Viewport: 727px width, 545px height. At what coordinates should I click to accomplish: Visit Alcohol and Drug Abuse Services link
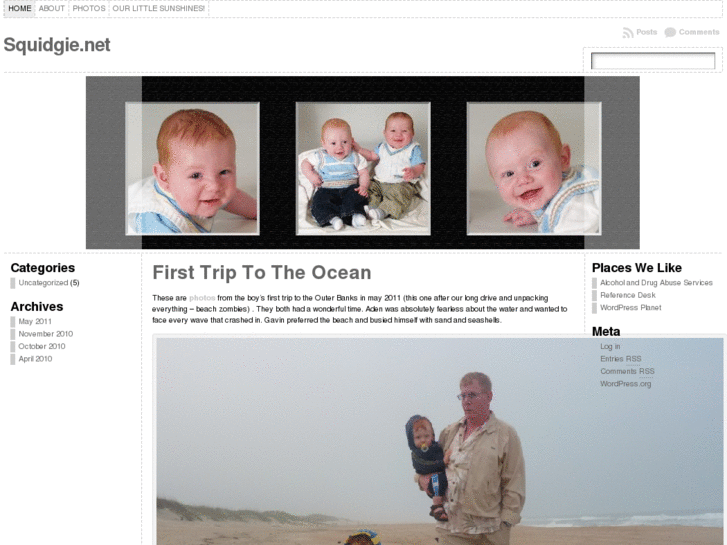[656, 282]
